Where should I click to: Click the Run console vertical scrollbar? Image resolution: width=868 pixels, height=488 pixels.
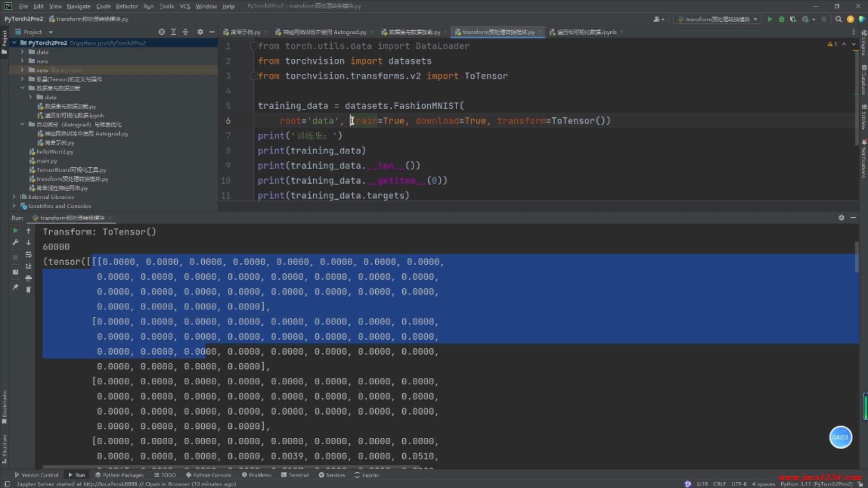(856, 258)
